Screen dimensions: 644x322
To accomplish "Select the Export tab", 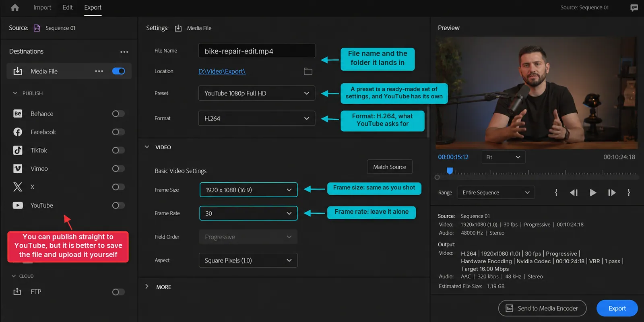I will 93,8.
